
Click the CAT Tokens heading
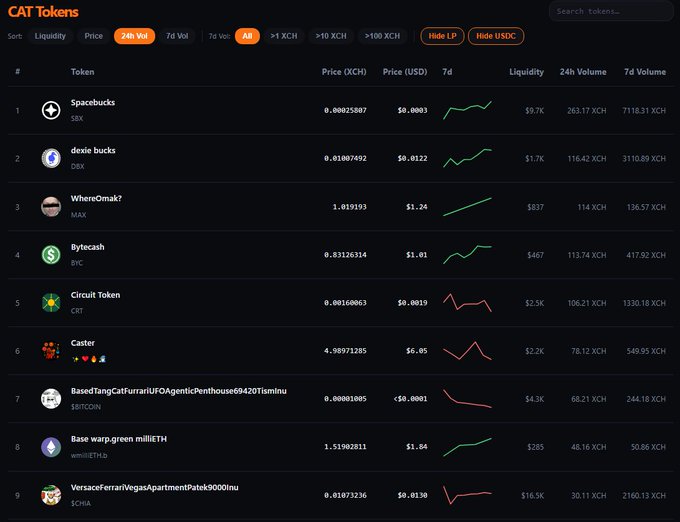point(43,12)
